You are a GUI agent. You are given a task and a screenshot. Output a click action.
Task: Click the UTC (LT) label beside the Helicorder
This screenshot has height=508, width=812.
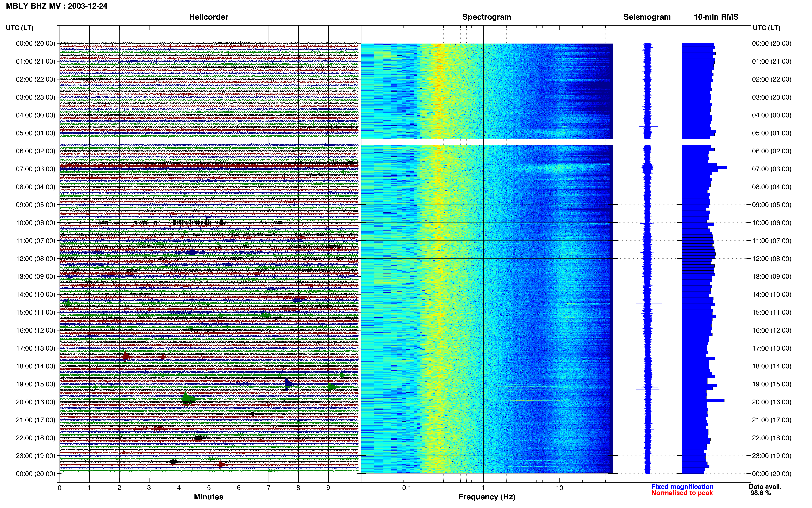coord(19,28)
